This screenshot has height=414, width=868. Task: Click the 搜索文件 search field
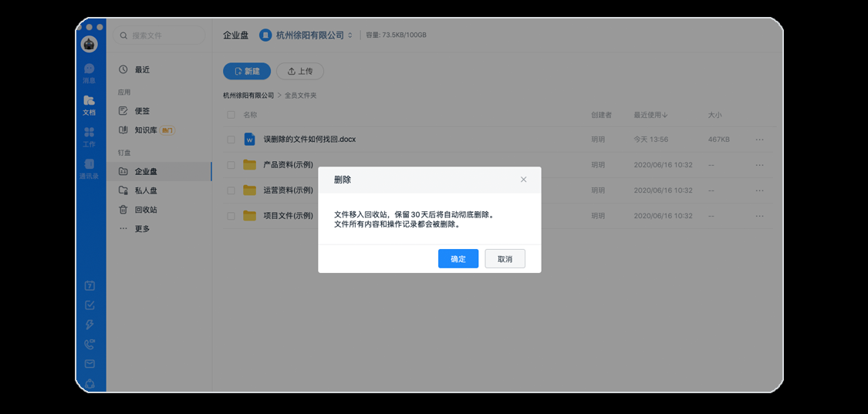160,35
